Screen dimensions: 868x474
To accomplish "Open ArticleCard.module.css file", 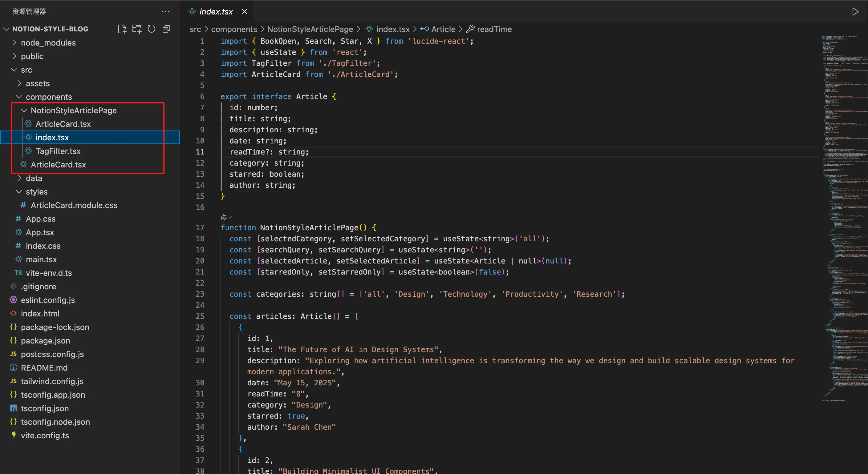I will point(74,205).
